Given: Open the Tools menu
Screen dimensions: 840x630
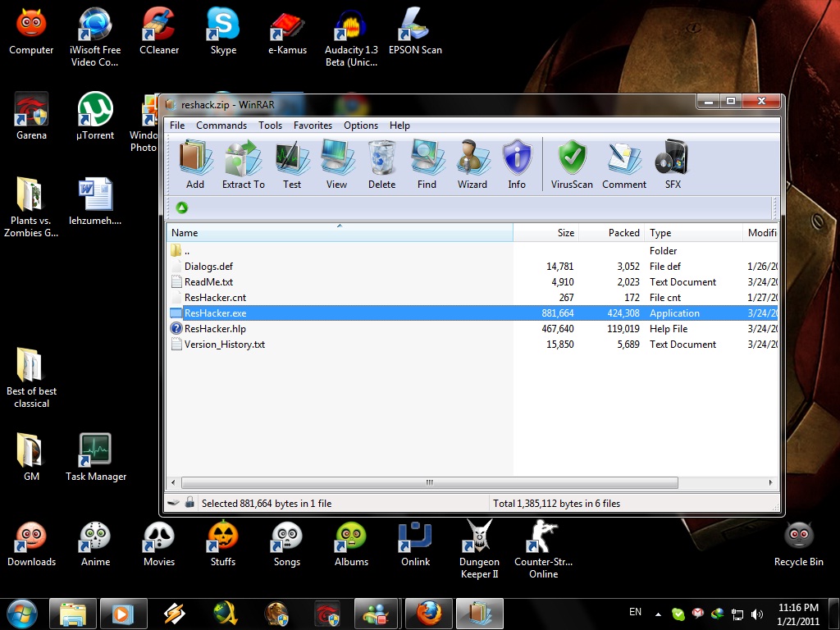Looking at the screenshot, I should (x=270, y=126).
